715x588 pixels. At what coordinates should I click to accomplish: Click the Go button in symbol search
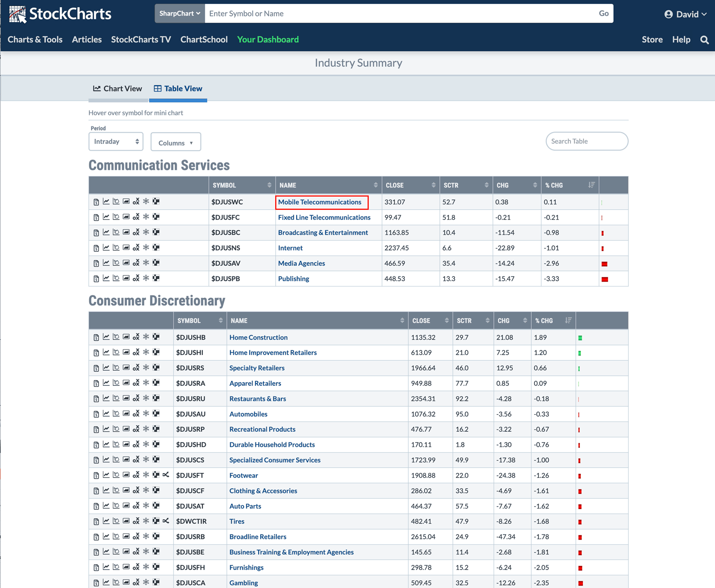[603, 14]
